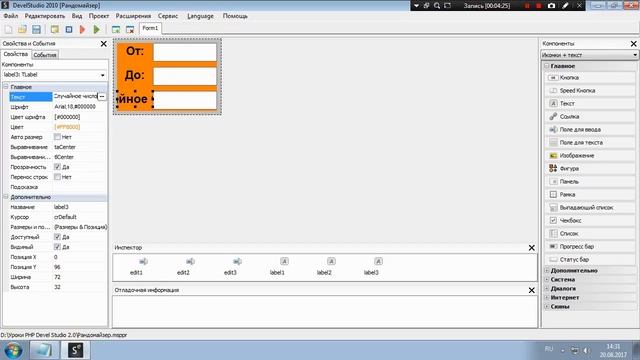Toggle the Перенос строк checkbox

pos(57,177)
